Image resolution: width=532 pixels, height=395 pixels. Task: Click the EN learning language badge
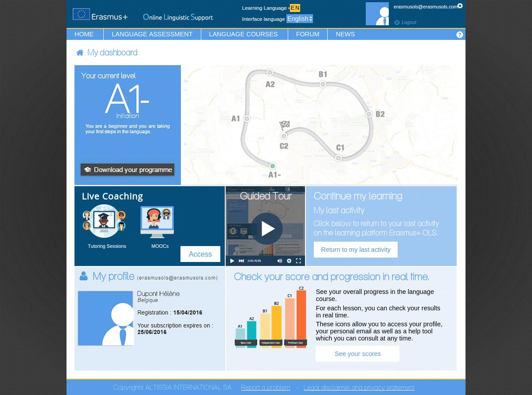[x=295, y=8]
